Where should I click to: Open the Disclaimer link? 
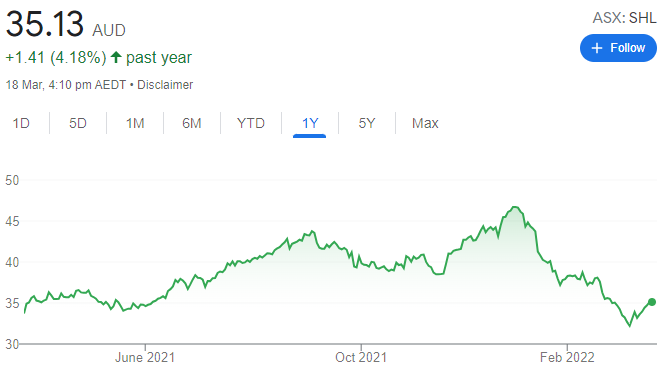tap(165, 85)
